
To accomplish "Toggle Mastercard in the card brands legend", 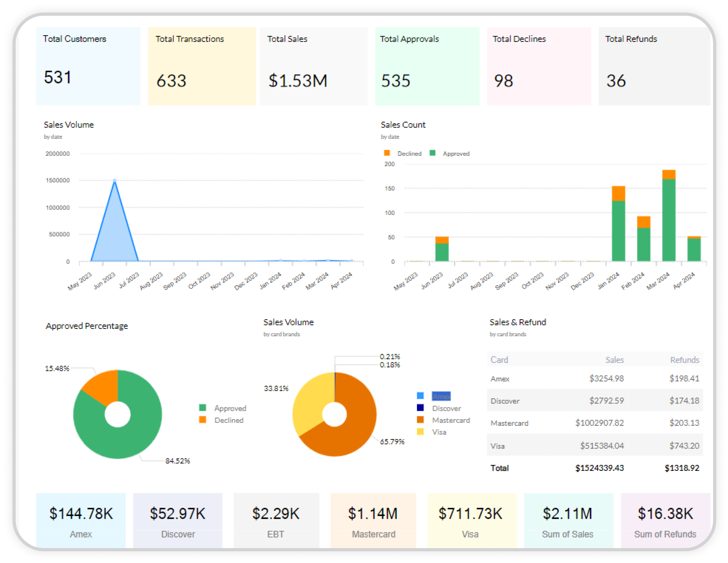I will (443, 420).
